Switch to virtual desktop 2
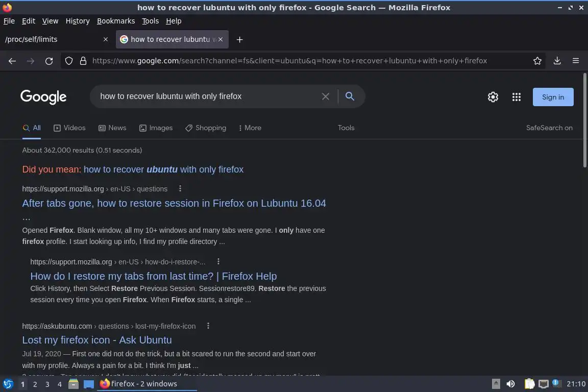 [35, 384]
